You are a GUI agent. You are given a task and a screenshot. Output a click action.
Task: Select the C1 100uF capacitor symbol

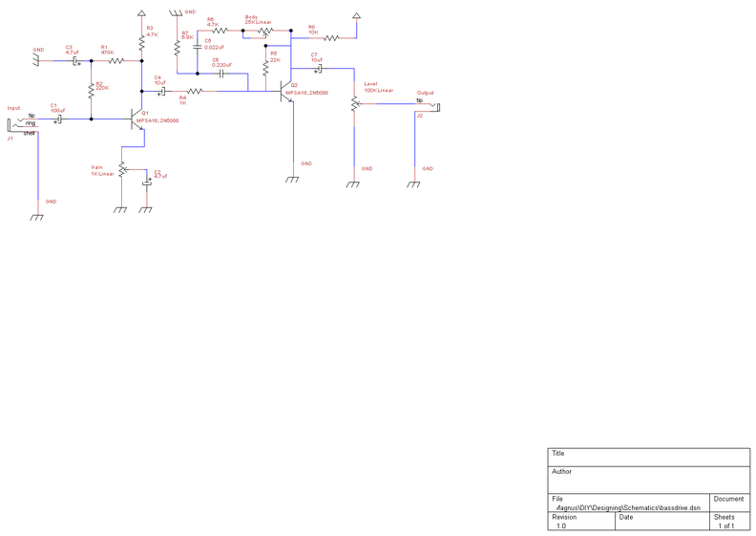pyautogui.click(x=59, y=119)
